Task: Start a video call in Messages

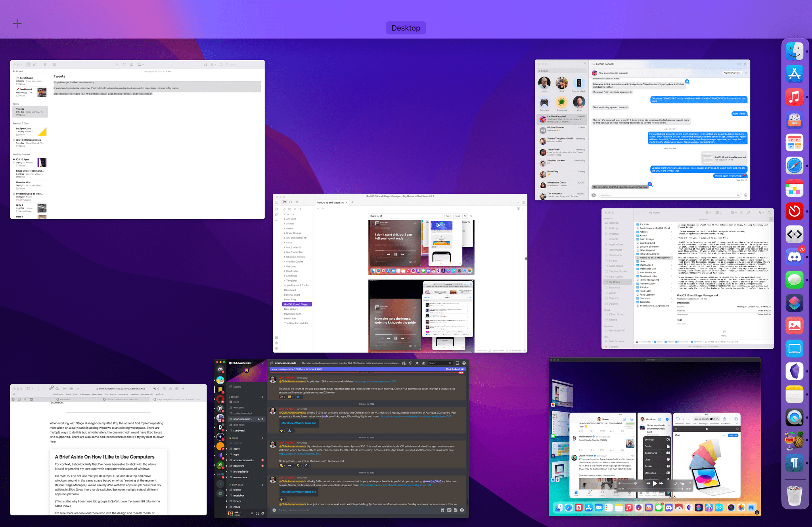Action: 739,64
